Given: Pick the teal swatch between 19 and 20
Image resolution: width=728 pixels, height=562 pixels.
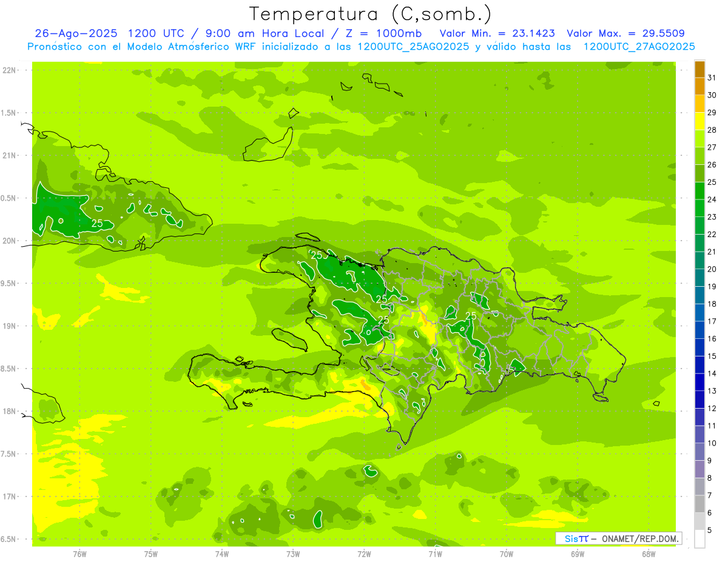Looking at the screenshot, I should [699, 278].
